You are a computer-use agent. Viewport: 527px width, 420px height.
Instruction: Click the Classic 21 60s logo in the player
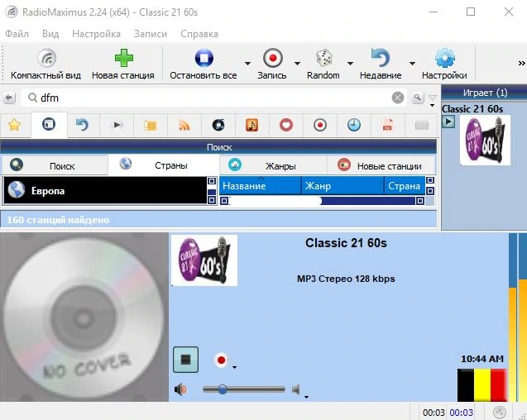point(204,260)
